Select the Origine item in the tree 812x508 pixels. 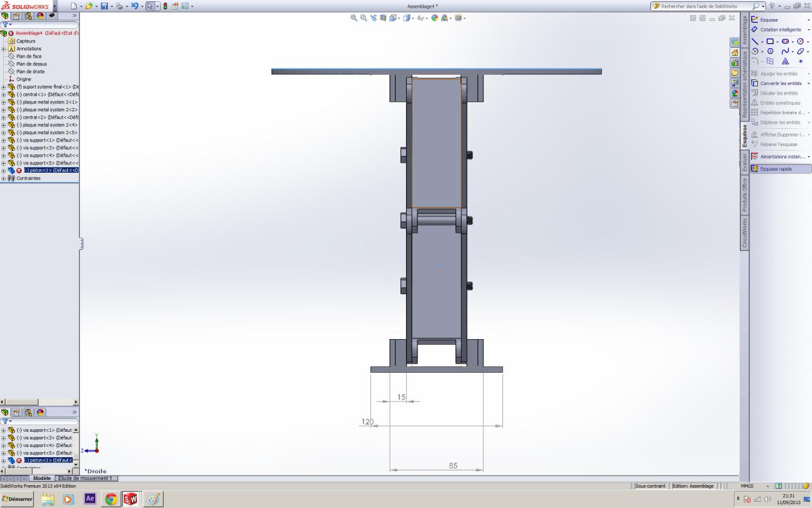(23, 79)
